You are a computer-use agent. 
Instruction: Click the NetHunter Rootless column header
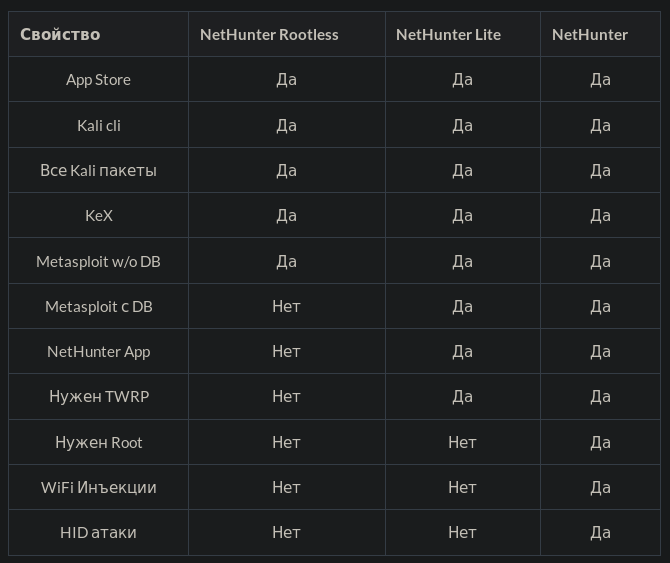click(x=269, y=34)
